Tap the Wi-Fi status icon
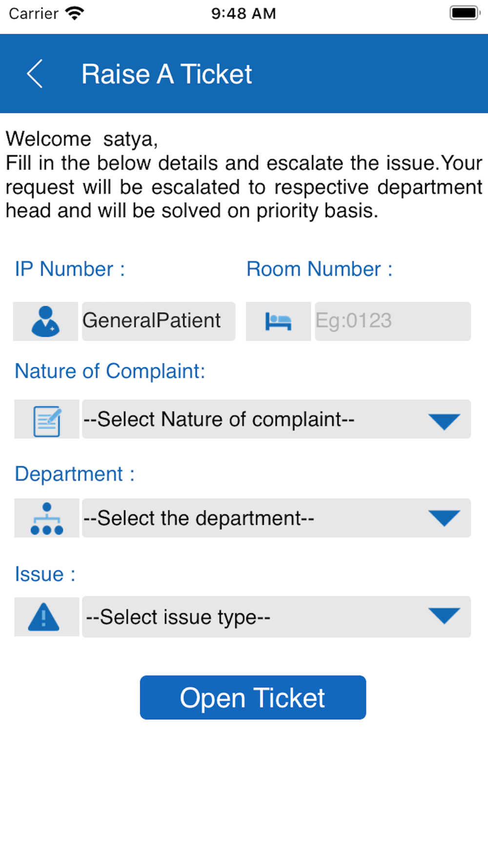The image size is (488, 868). click(75, 13)
